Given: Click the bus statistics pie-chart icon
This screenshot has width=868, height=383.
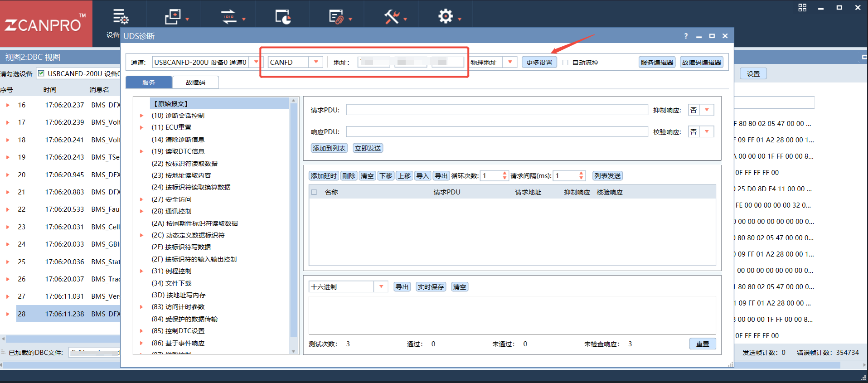Looking at the screenshot, I should tap(283, 17).
